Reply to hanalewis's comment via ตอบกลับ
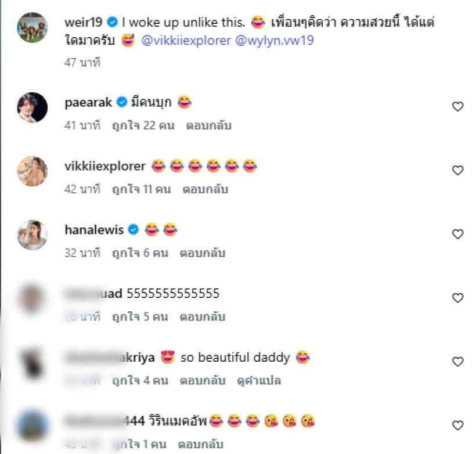This screenshot has height=454, width=476. (x=203, y=253)
